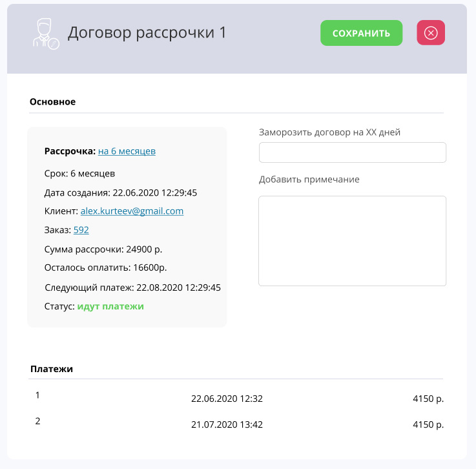Viewport: 476px width, 469px height.
Task: Select payment date 21.07.2020 13:42
Action: tap(227, 424)
